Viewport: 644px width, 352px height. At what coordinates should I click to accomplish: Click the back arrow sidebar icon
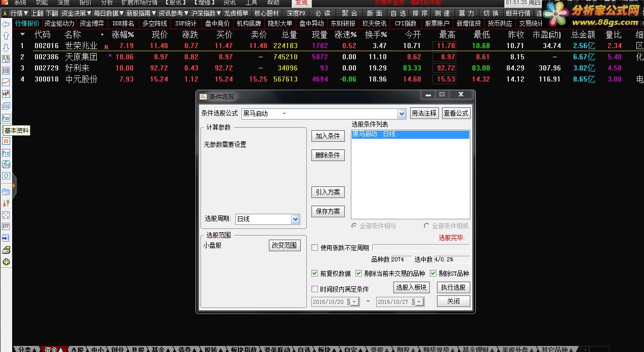click(6, 24)
